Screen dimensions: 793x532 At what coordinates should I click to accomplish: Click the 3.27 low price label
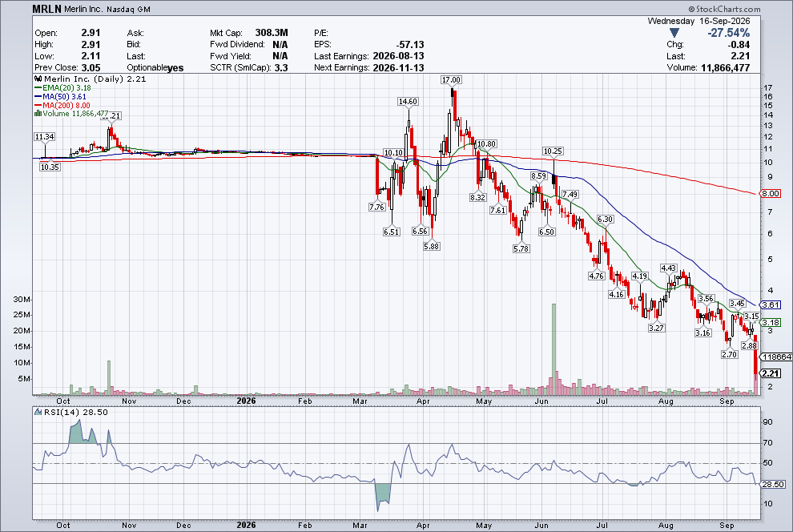(656, 328)
